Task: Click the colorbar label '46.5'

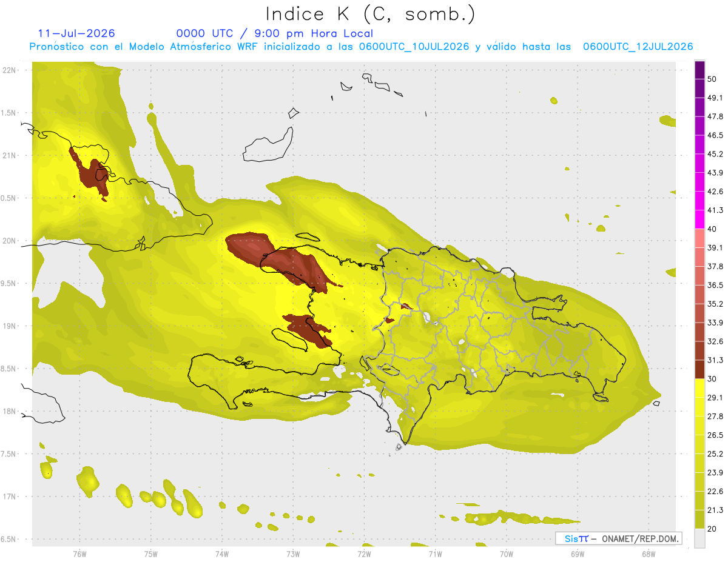Action: coord(715,135)
